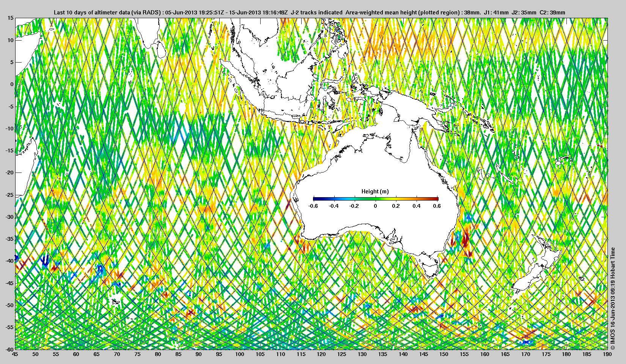Click the latitude axis label 15
Viewport: 626px width, 364px height.
click(x=11, y=18)
